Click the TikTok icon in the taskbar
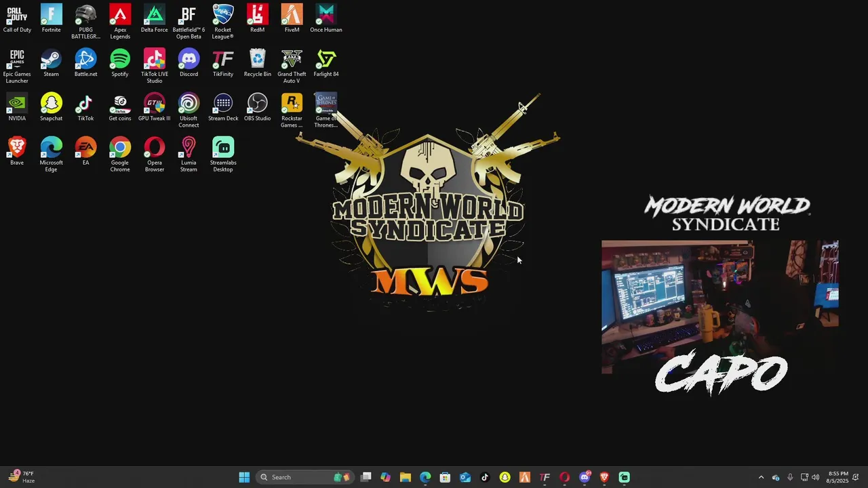Image resolution: width=868 pixels, height=488 pixels. tap(485, 477)
